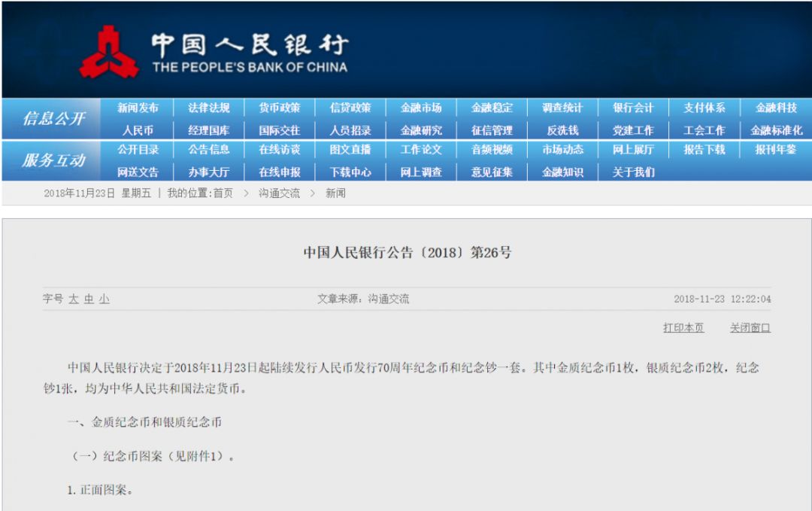Viewport: 812px width, 511px height.
Task: Click the 文章来源：沟通交流 text
Action: tap(363, 299)
